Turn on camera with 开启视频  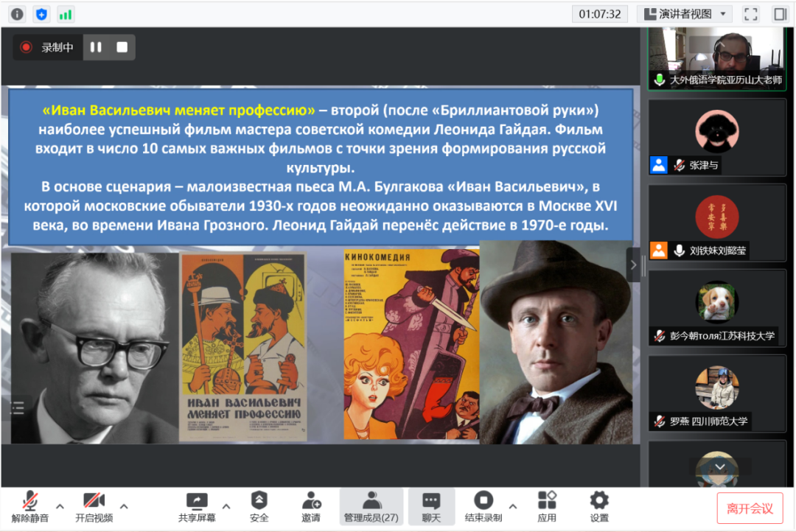point(94,506)
